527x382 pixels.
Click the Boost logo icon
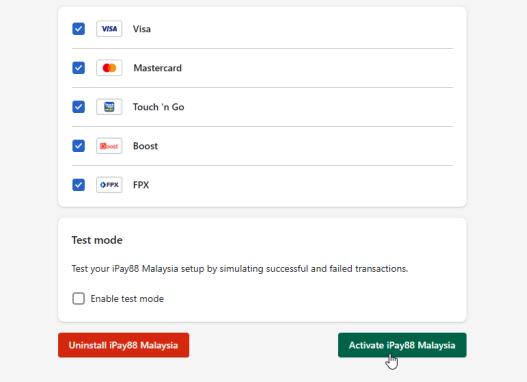(x=109, y=146)
